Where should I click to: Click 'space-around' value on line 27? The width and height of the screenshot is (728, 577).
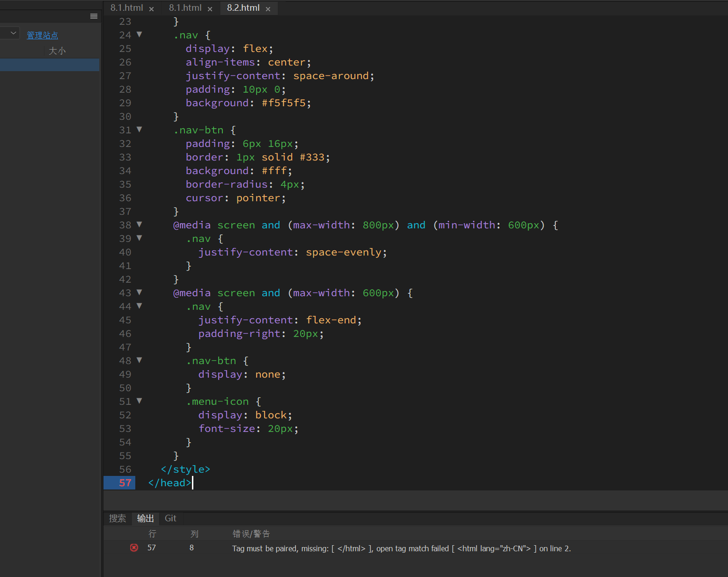point(331,76)
